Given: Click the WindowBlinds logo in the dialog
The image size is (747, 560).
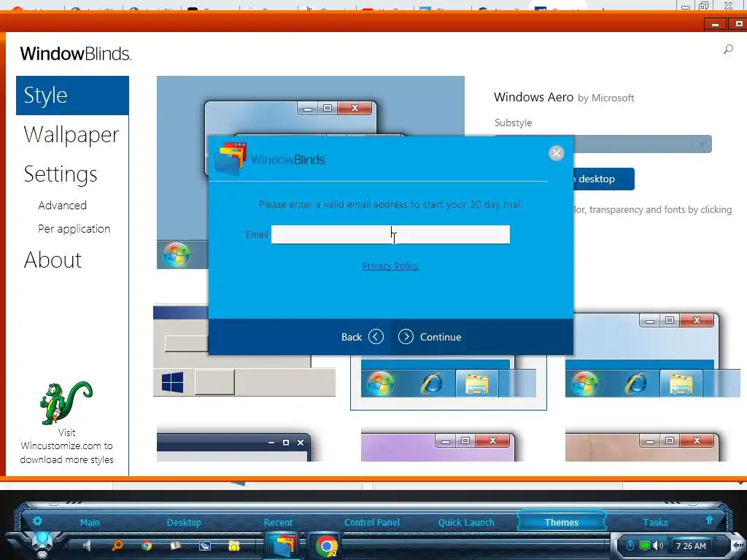Looking at the screenshot, I should (270, 158).
